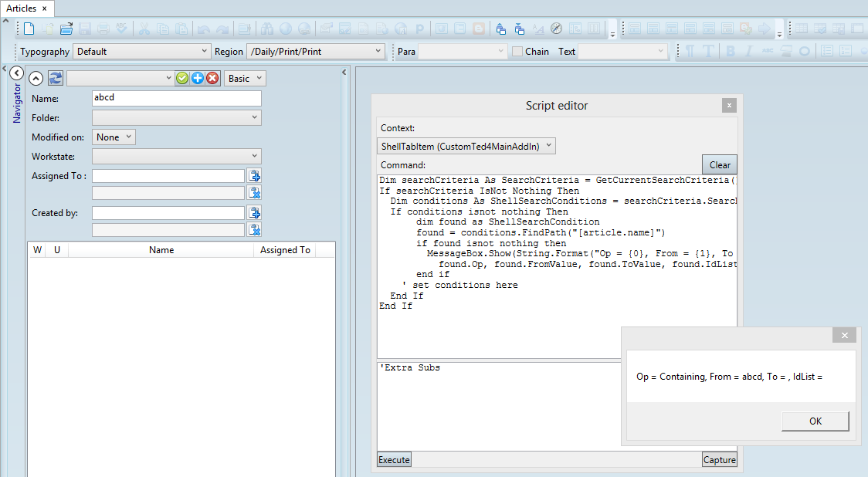Close the message box with the X
Viewport: 868px width, 477px height.
click(844, 335)
